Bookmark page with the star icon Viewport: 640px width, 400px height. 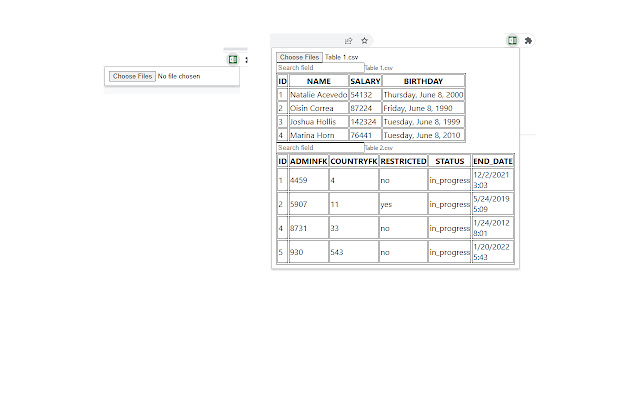tap(364, 40)
